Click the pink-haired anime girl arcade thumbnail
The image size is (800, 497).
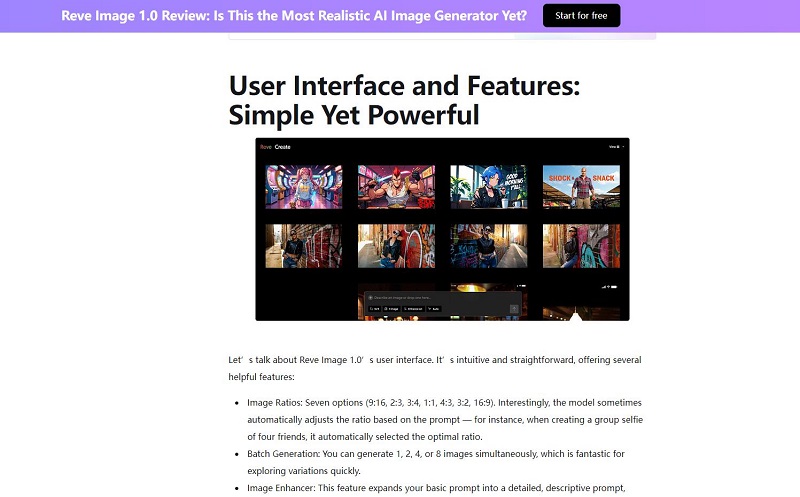point(303,187)
